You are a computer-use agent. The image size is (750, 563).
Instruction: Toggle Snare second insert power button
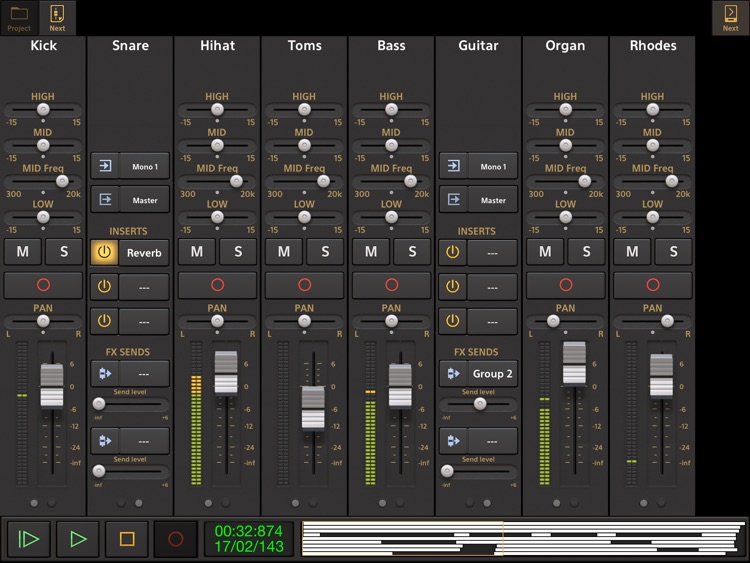(x=104, y=287)
